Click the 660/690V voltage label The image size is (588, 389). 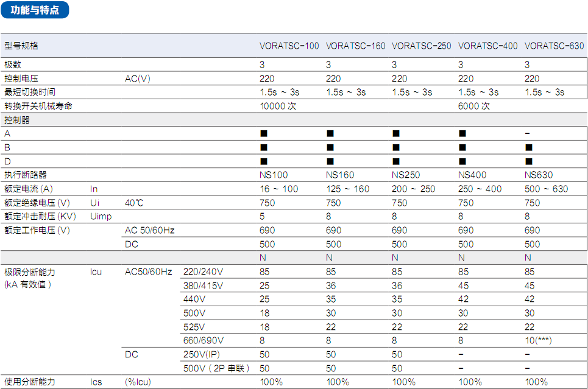pyautogui.click(x=204, y=341)
